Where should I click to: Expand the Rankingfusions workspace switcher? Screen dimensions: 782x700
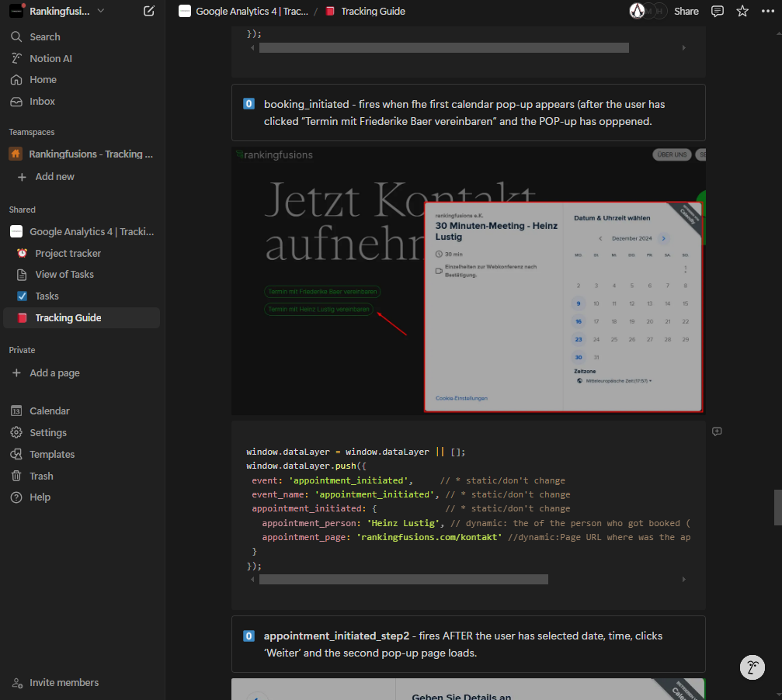pos(58,11)
